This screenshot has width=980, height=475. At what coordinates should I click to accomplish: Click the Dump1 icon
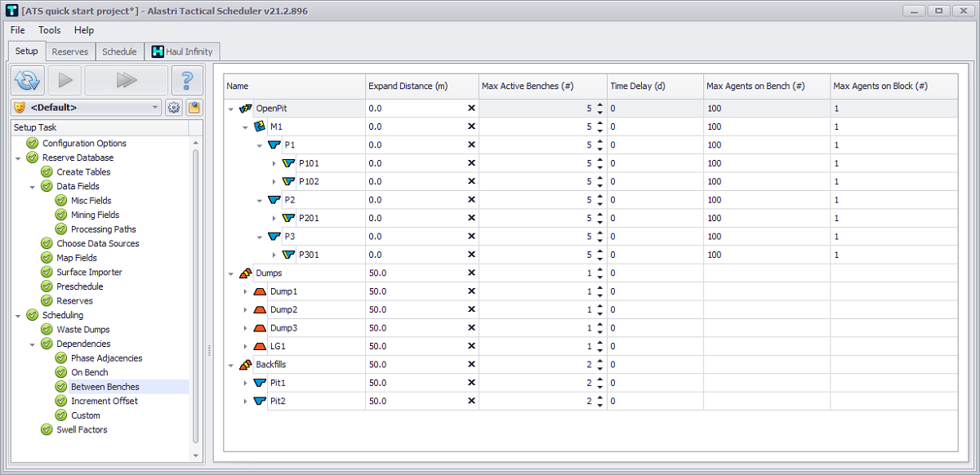pos(260,291)
